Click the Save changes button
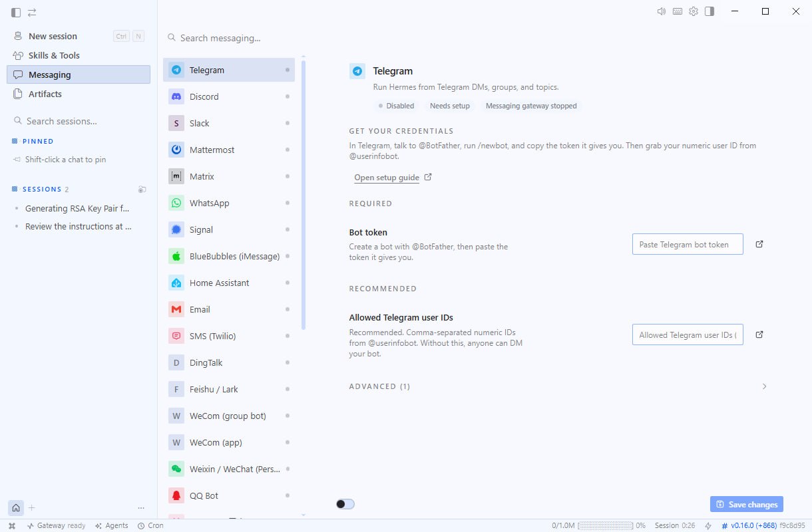Viewport: 812px width, 532px height. (x=747, y=504)
